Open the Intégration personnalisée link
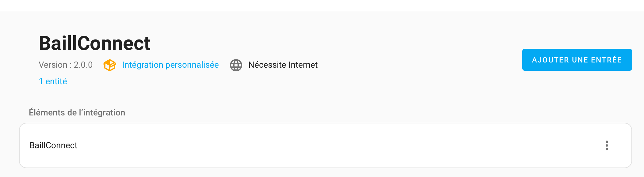This screenshot has height=177, width=644. (170, 65)
